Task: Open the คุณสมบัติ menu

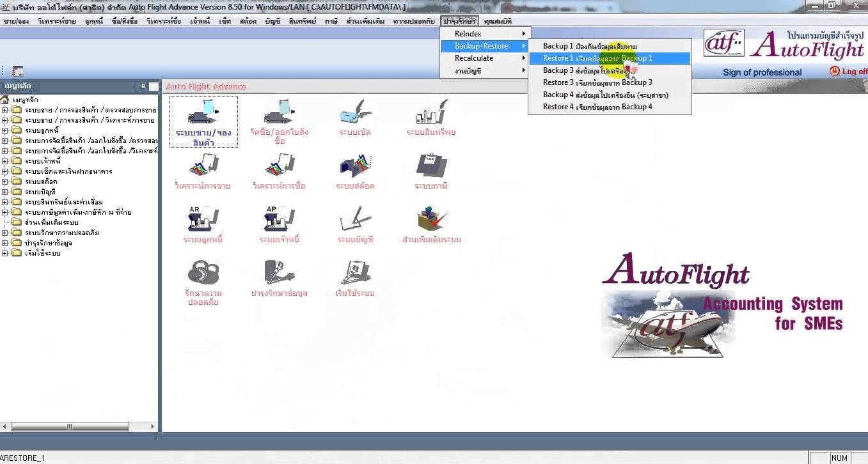Action: click(x=498, y=21)
